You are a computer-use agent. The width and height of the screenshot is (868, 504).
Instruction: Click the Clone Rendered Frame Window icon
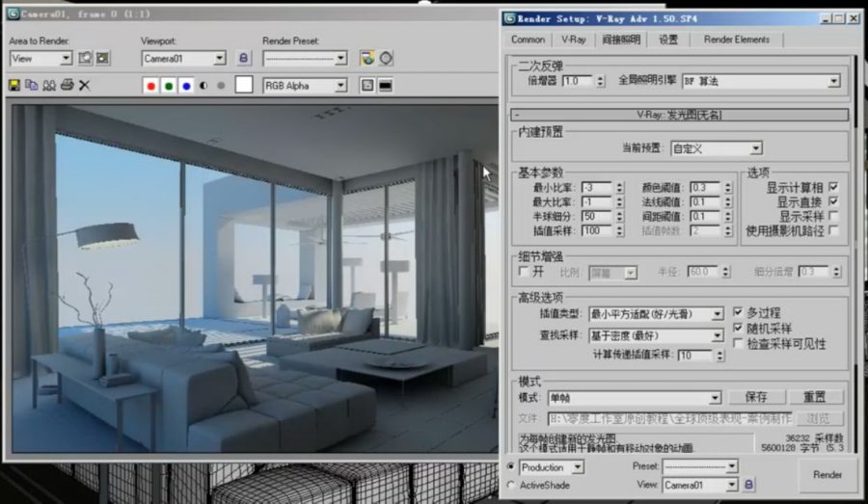pyautogui.click(x=49, y=86)
